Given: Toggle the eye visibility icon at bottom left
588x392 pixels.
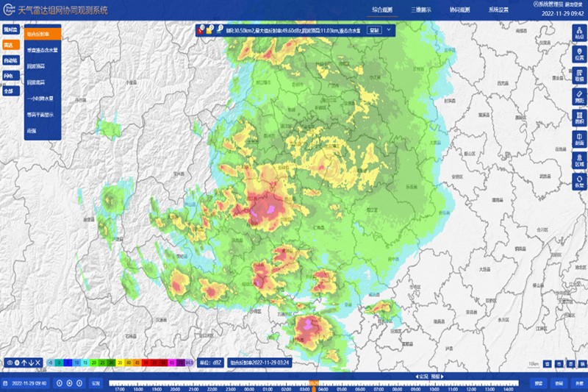Looking at the screenshot, I should click(x=10, y=363).
